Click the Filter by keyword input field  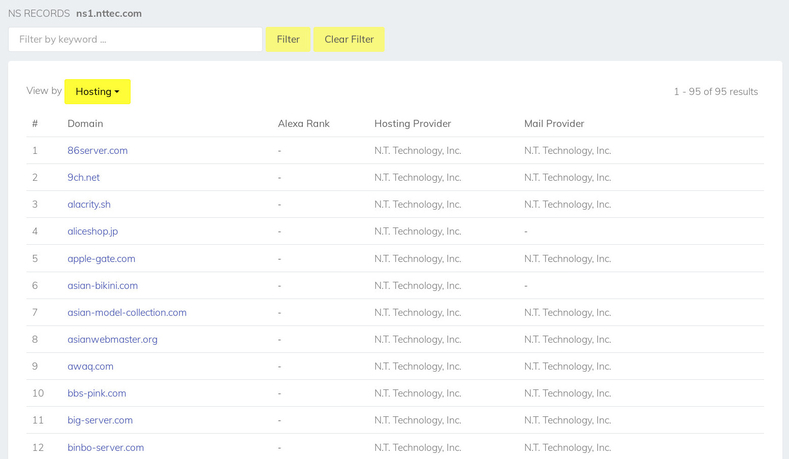[135, 39]
